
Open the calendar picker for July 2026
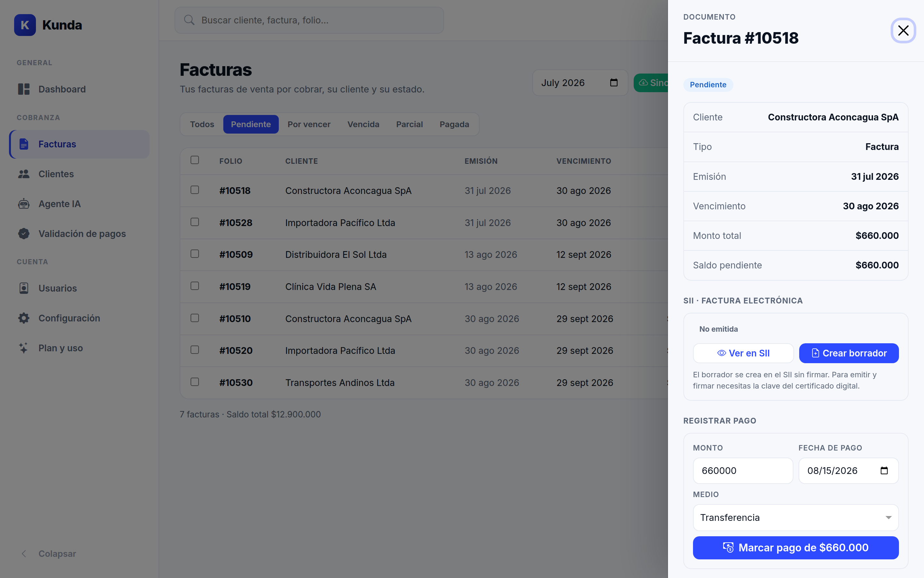pyautogui.click(x=613, y=83)
